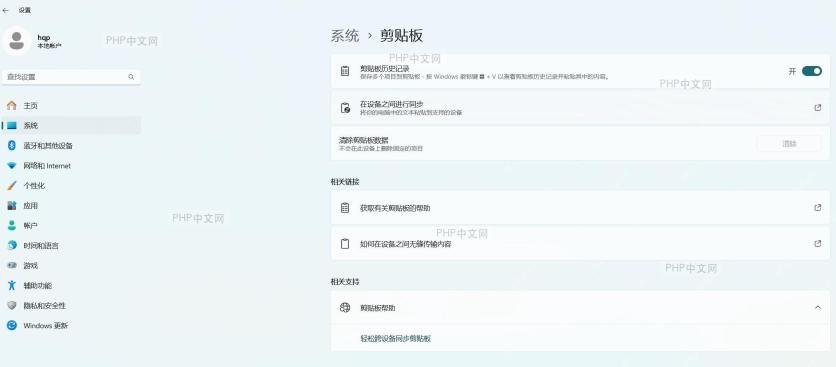The height and width of the screenshot is (367, 836).
Task: Click the Windows 更新 sync icon
Action: [12, 325]
